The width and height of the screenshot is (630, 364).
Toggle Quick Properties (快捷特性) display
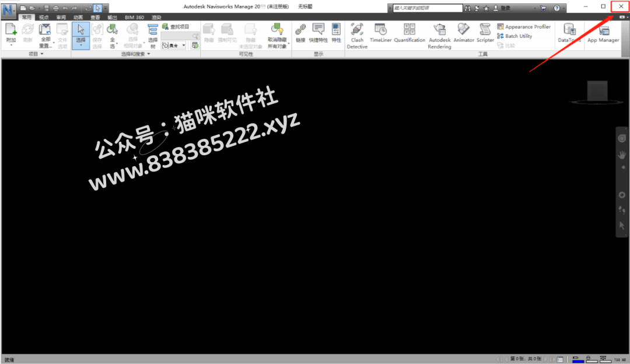pyautogui.click(x=318, y=33)
